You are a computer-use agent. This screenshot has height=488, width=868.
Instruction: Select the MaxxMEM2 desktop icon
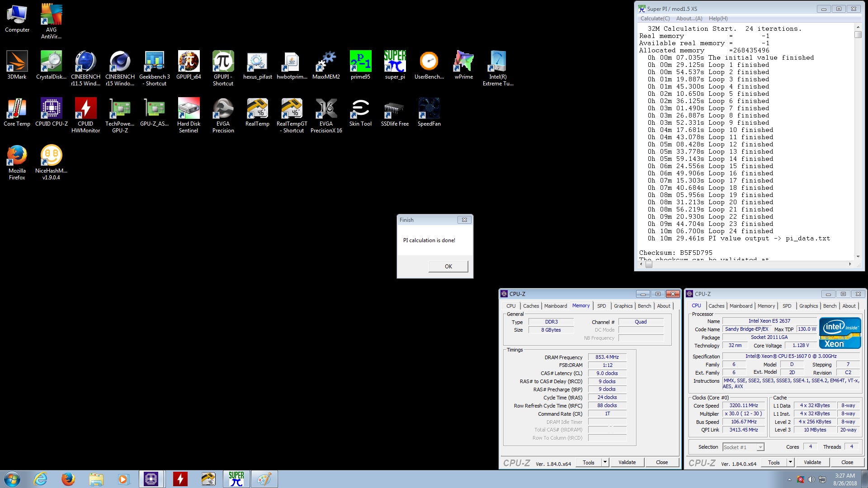(326, 66)
